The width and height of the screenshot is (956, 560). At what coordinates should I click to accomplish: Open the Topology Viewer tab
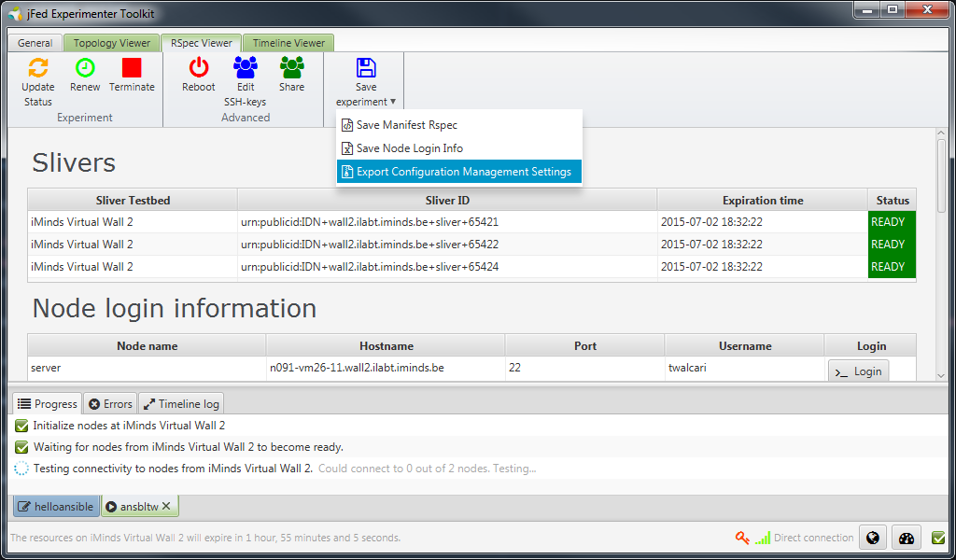coord(112,43)
